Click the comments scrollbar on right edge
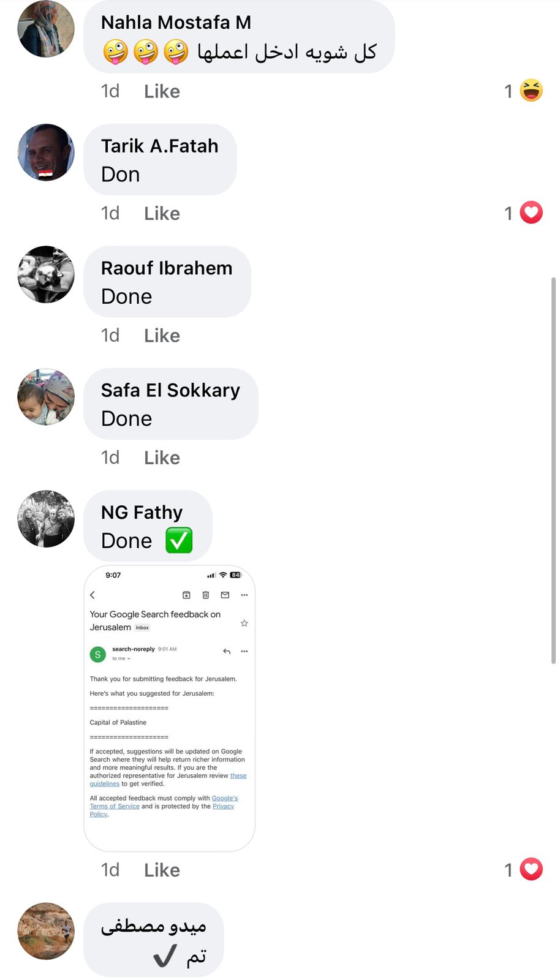Image resolution: width=560 pixels, height=980 pixels. (554, 470)
